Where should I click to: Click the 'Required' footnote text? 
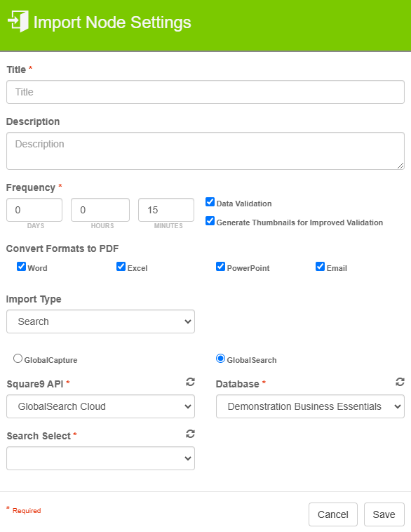pos(27,511)
